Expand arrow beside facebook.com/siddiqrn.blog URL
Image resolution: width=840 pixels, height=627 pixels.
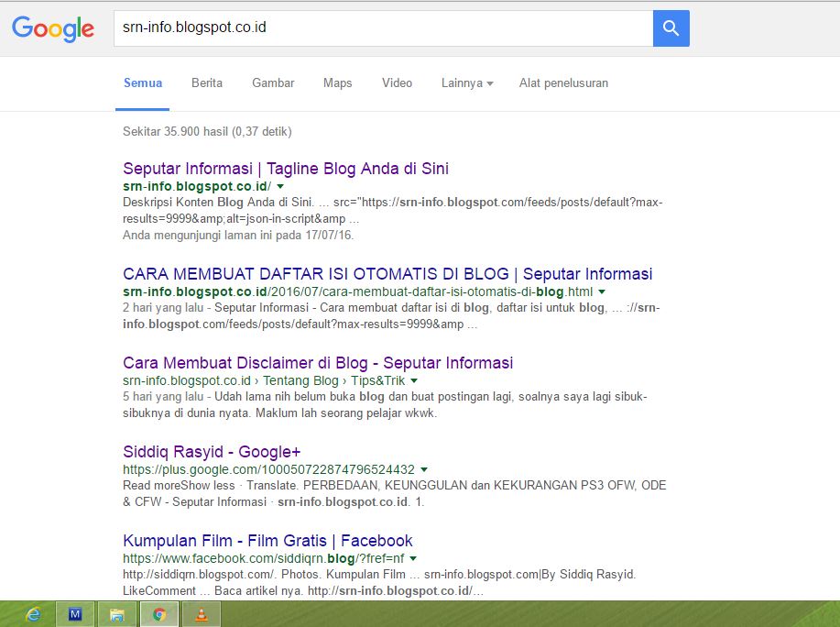point(413,558)
